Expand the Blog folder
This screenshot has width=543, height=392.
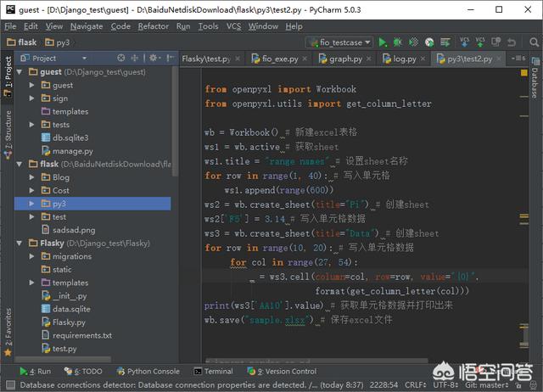coord(32,177)
